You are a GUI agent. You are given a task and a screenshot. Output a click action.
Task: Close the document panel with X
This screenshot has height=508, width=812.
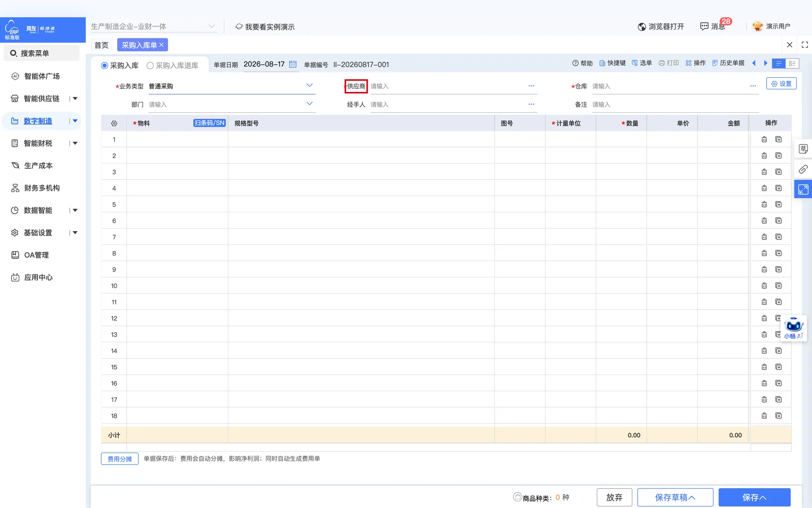tap(790, 45)
